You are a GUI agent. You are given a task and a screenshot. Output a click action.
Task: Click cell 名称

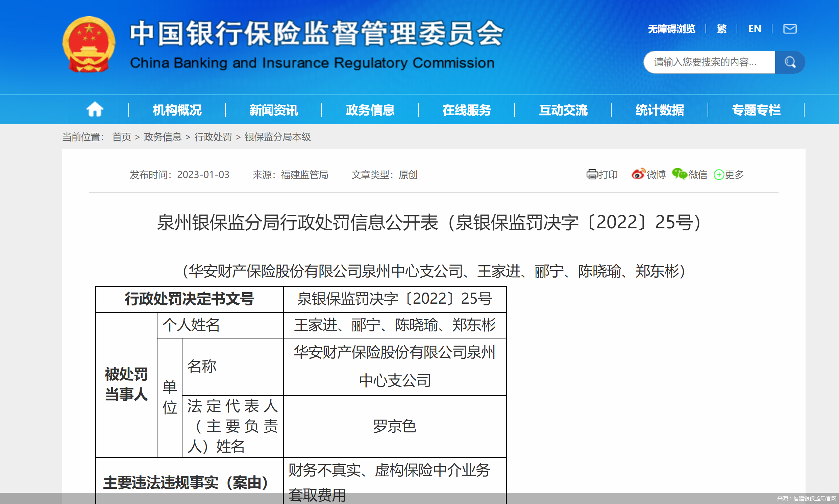[233, 367]
